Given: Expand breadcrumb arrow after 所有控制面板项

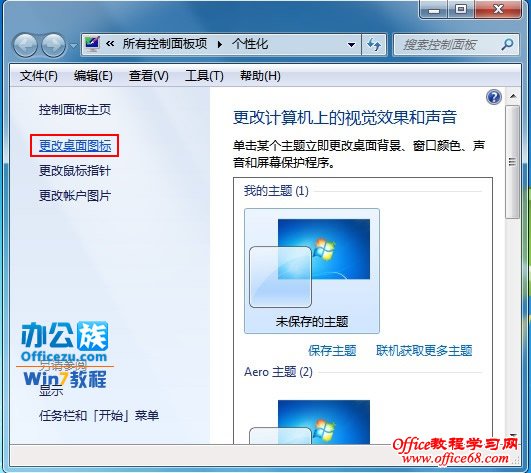Looking at the screenshot, I should [220, 44].
